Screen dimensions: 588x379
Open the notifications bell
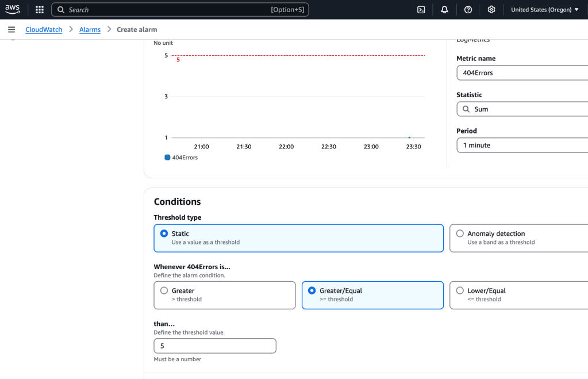[444, 10]
